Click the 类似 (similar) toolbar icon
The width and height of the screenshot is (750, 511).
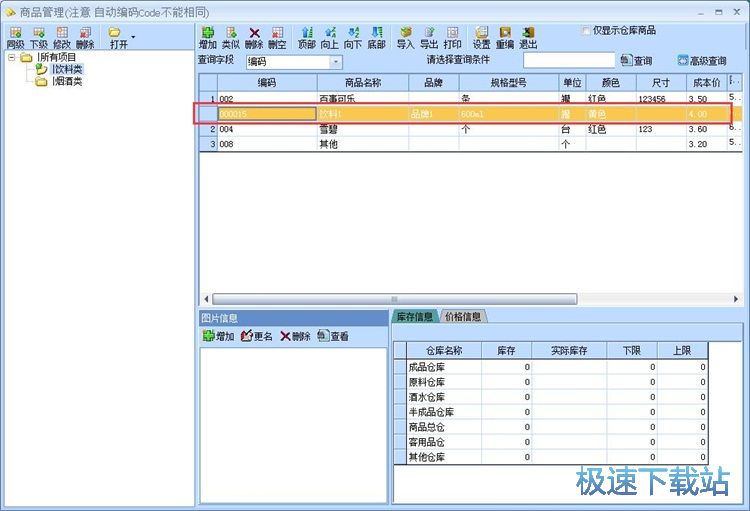231,38
